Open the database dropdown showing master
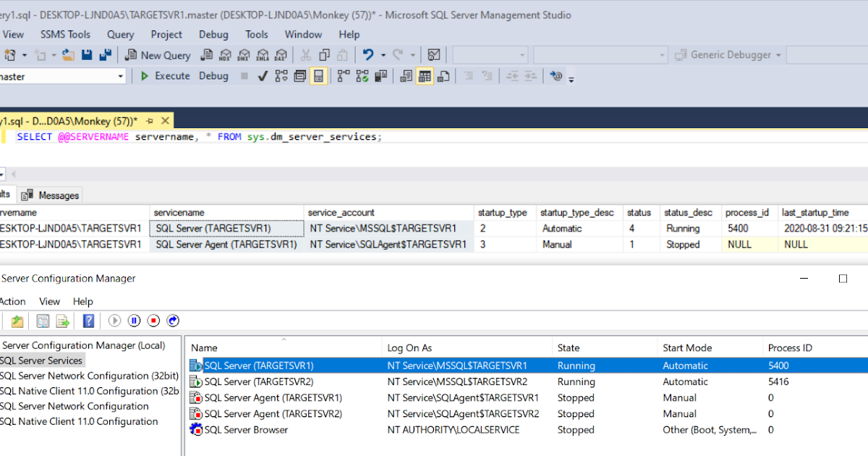Screen dimensions: 868x456 tap(120, 75)
